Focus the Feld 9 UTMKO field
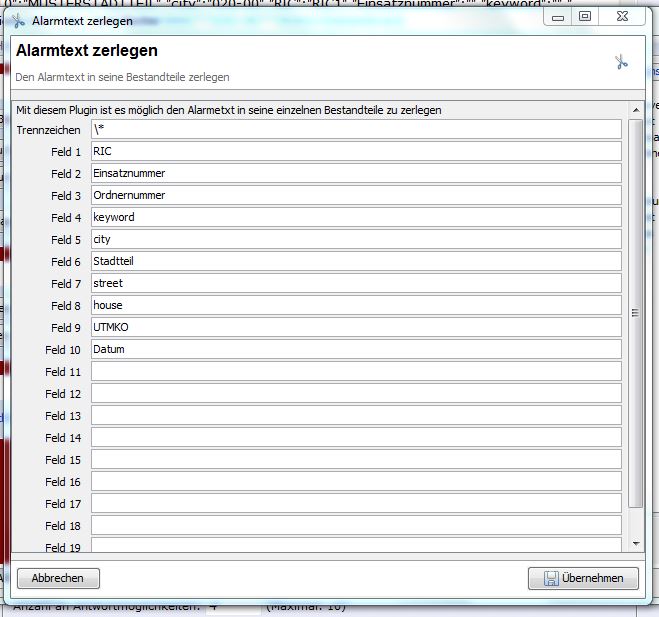 (x=356, y=328)
